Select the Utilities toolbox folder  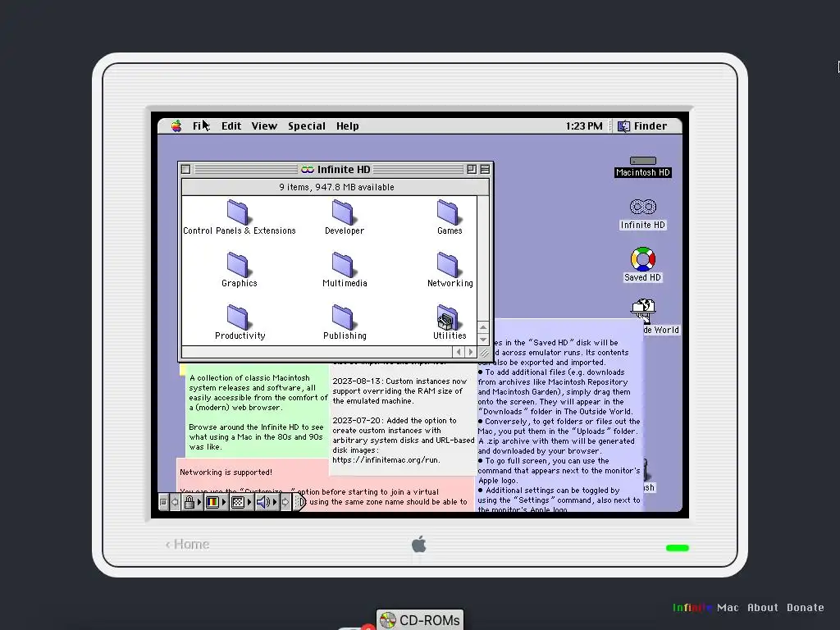tap(448, 317)
